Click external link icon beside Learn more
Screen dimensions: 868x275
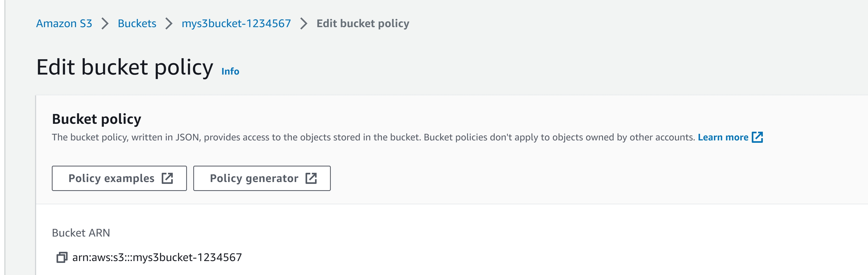757,137
